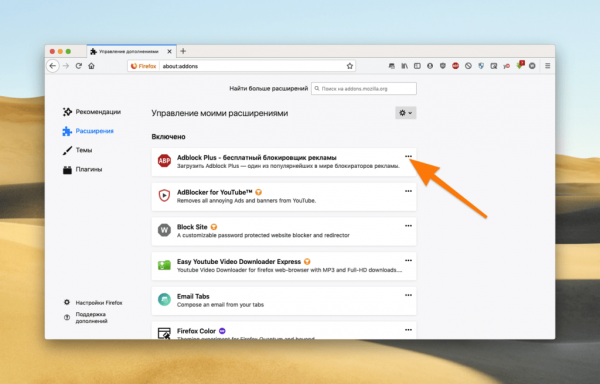This screenshot has width=600, height=384.
Task: Open Настройки Firefox link
Action: (93, 303)
